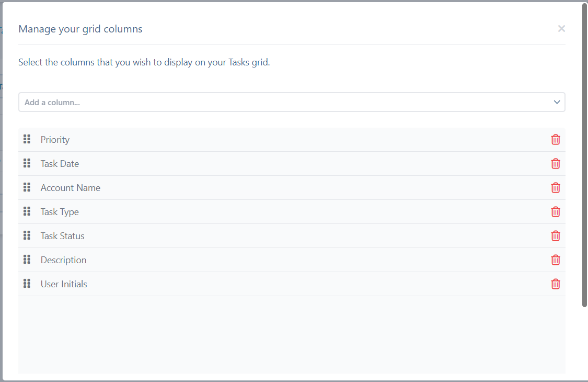Image resolution: width=588 pixels, height=382 pixels.
Task: Delete the Task Type column
Action: tap(556, 211)
